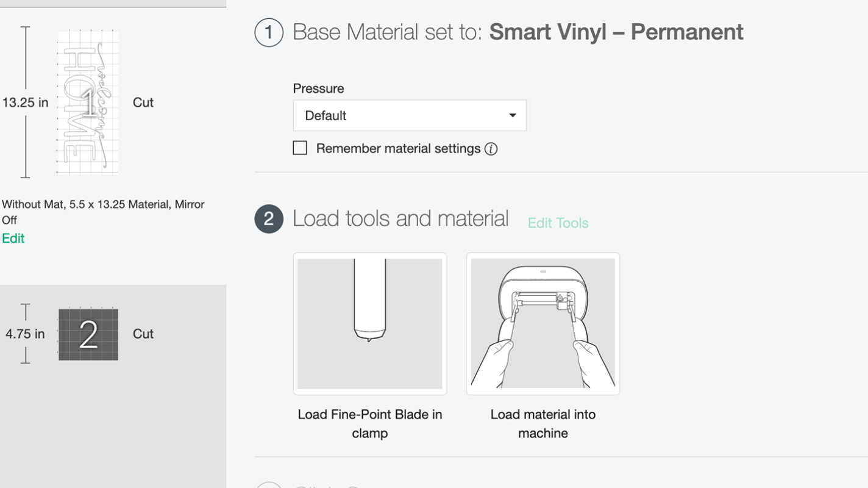Image resolution: width=868 pixels, height=488 pixels.
Task: Click the step 1 numbered circle icon
Action: click(267, 32)
